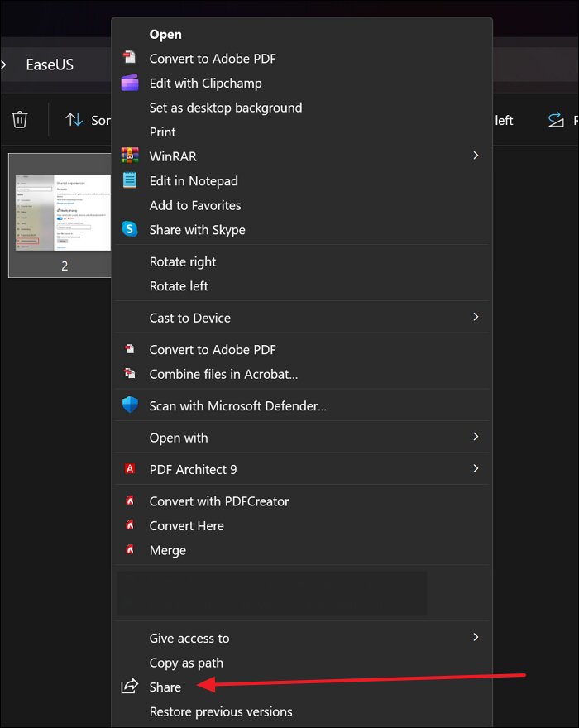Click the Sort arrows icon in toolbar
579x728 pixels.
click(74, 120)
